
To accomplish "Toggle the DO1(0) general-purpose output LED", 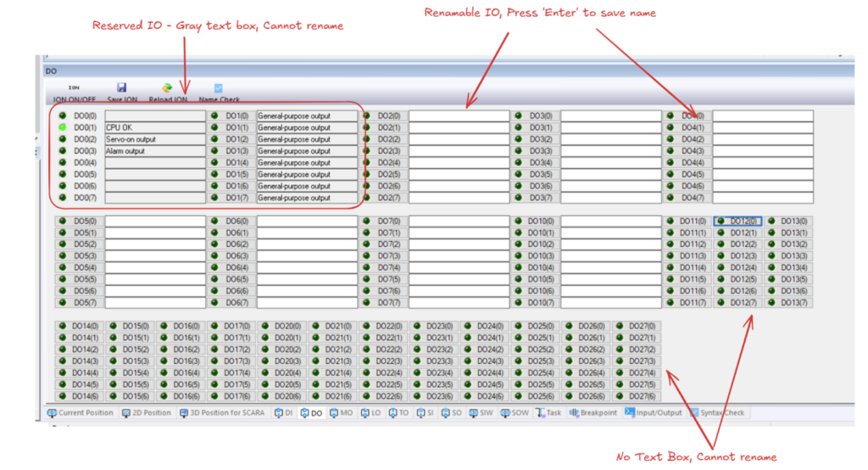I will (x=214, y=115).
